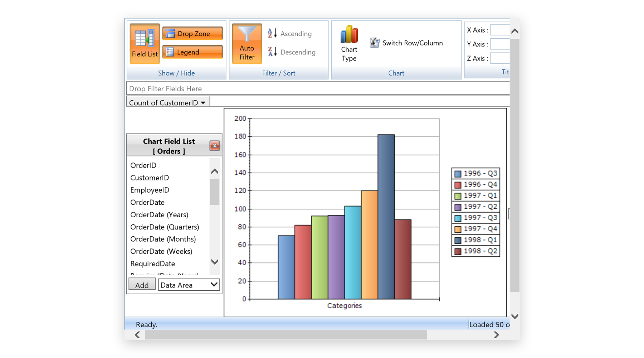Click the Switch Row/Column icon
Viewport: 644px width, 358px height.
click(x=374, y=43)
